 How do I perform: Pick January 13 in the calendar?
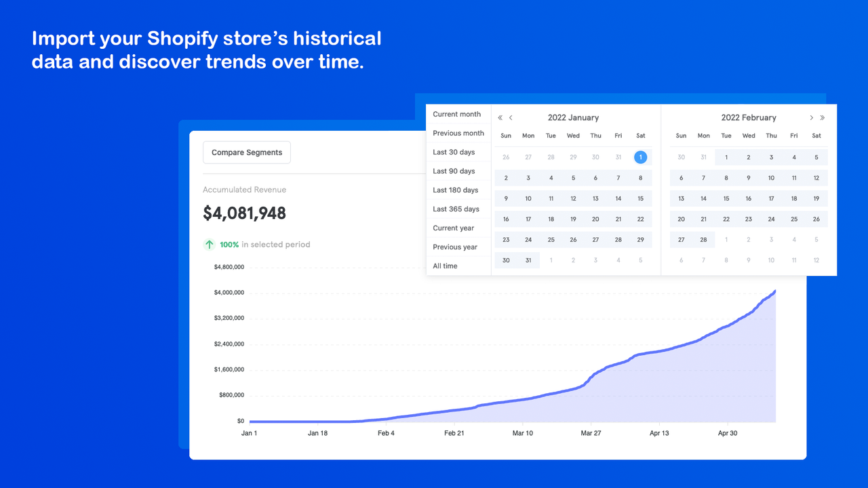click(595, 199)
